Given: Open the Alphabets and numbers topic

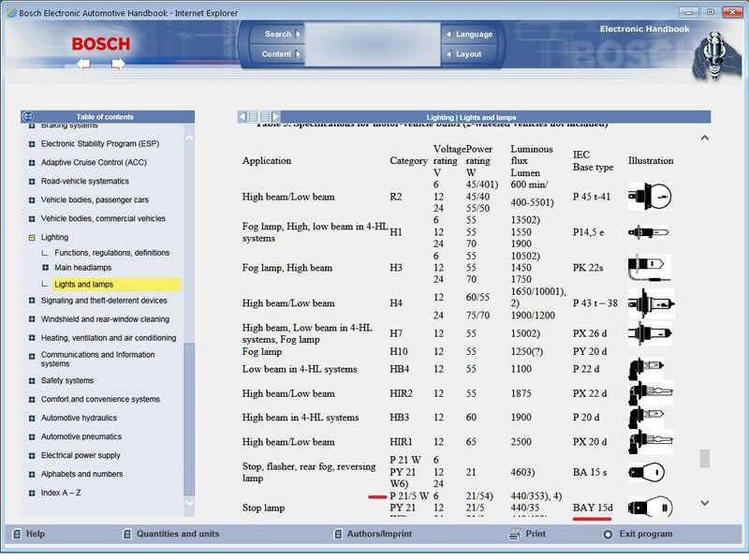Looking at the screenshot, I should click(81, 474).
